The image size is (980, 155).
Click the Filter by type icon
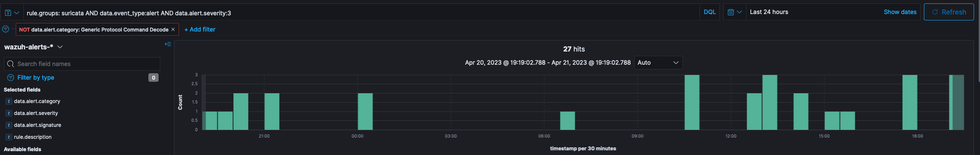[x=11, y=77]
